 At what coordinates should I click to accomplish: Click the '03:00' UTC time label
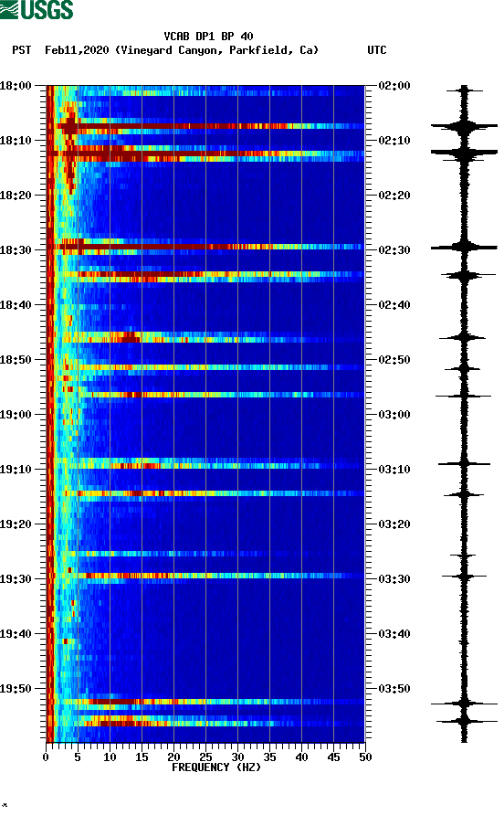pyautogui.click(x=394, y=415)
